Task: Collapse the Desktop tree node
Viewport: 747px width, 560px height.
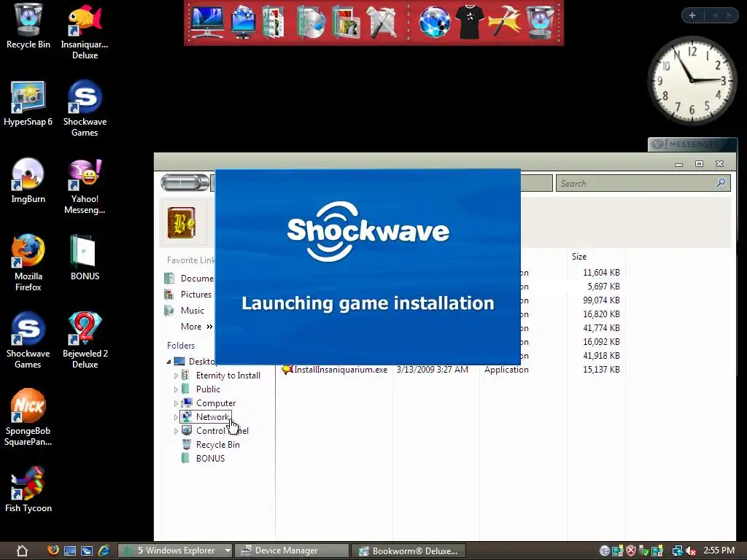Action: point(169,362)
